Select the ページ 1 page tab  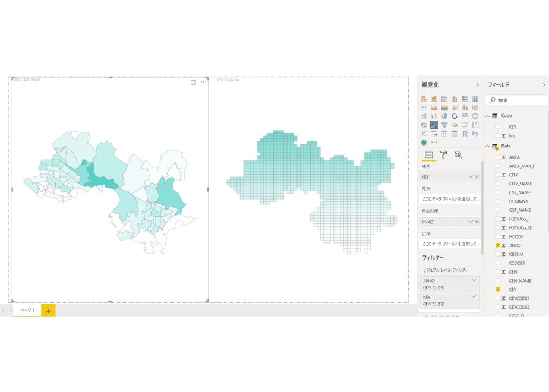[x=27, y=310]
